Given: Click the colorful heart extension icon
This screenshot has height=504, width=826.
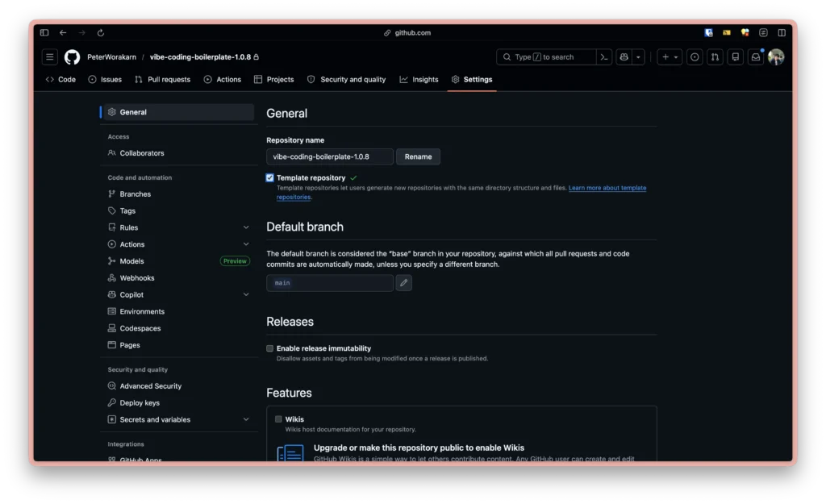Looking at the screenshot, I should 745,32.
